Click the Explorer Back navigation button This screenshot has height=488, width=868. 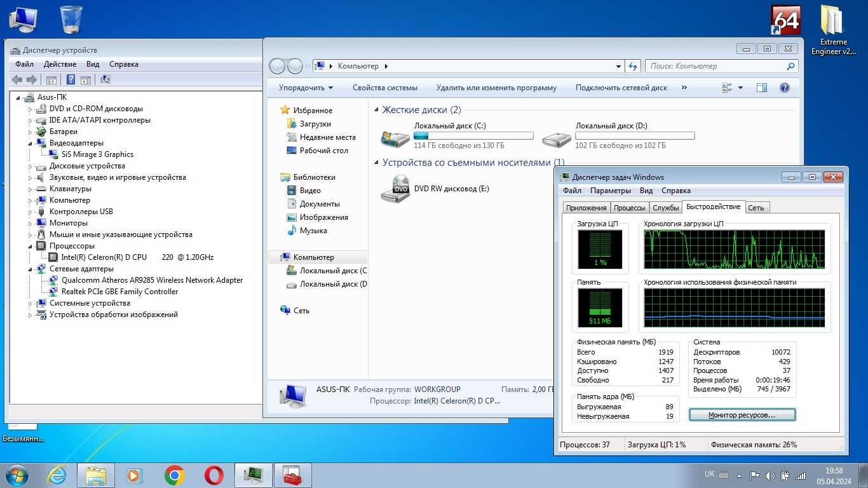[277, 66]
